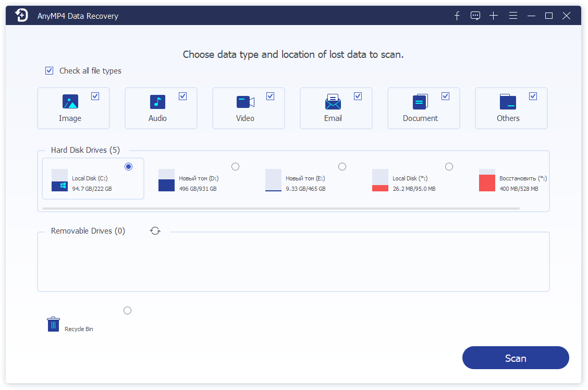Click the plus icon in title bar
Image resolution: width=588 pixels, height=390 pixels.
click(x=493, y=16)
